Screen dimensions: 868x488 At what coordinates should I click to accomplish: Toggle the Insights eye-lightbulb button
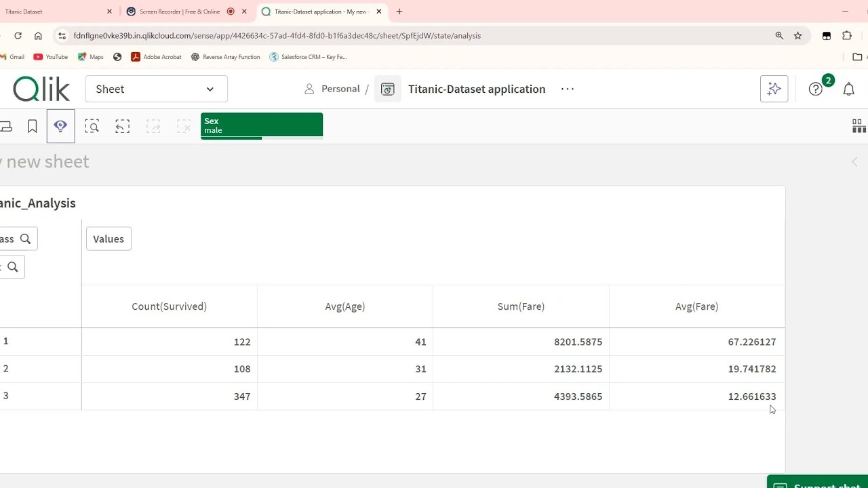click(60, 126)
